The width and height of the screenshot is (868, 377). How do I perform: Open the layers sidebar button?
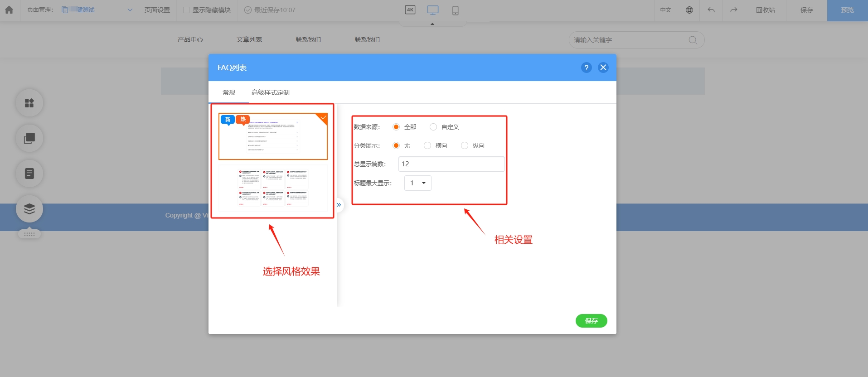tap(29, 209)
